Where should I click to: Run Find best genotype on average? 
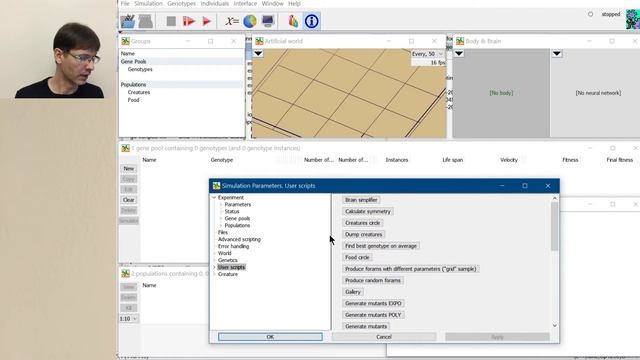pos(381,246)
